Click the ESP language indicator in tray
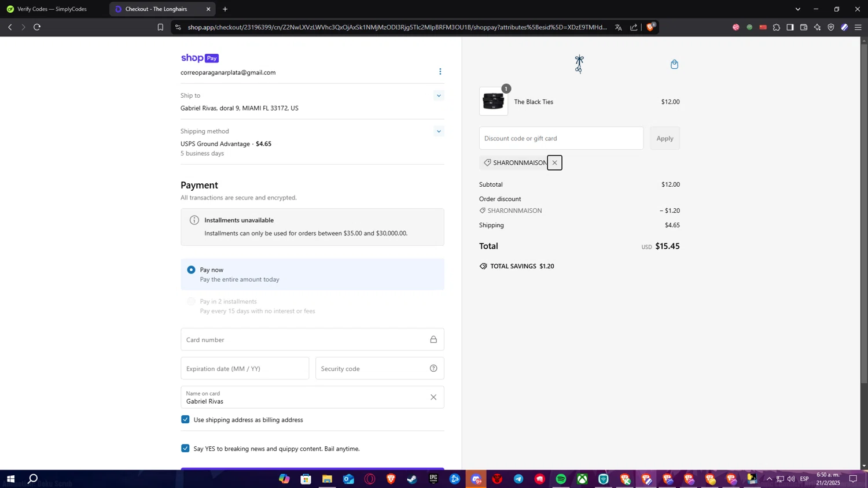 804,479
